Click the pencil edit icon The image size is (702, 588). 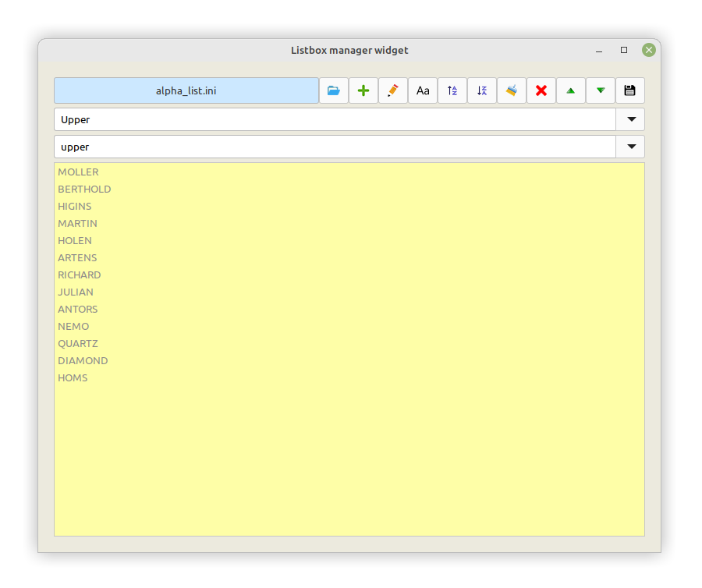click(393, 90)
